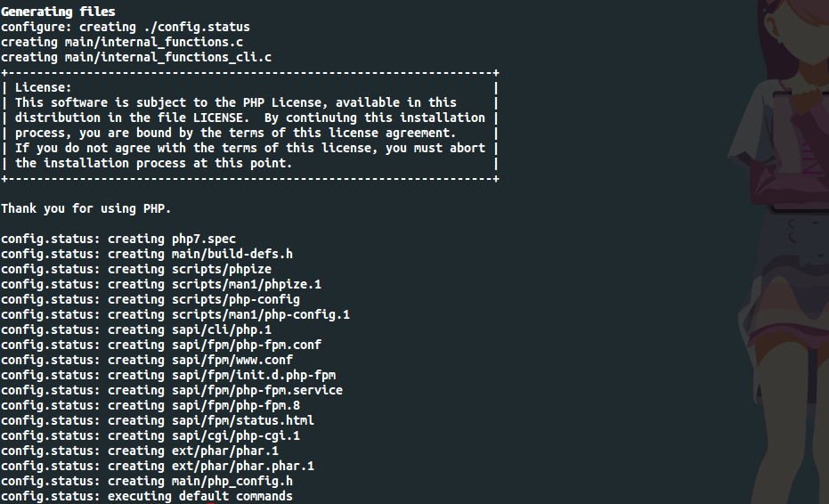Click 'sapi/fpm/status.html' path

coord(243,420)
